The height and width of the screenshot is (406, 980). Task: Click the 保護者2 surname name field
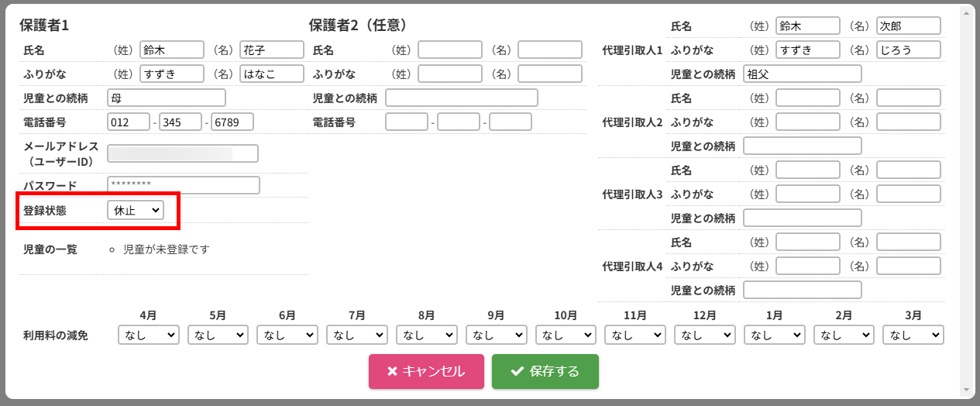[450, 50]
